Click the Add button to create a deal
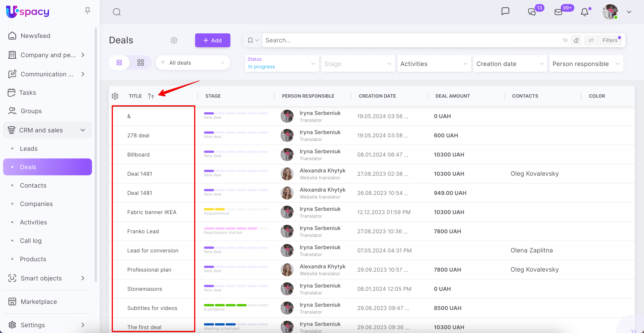 point(213,40)
